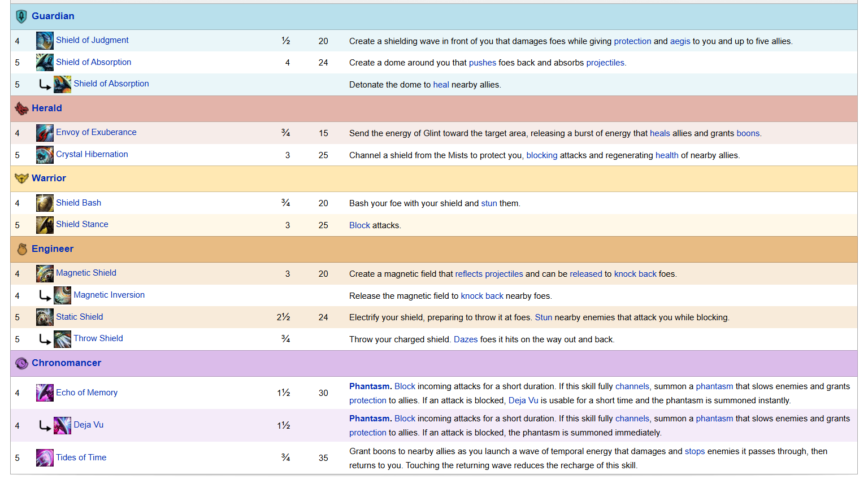
Task: Open the Chronomancer heading link
Action: coord(67,363)
